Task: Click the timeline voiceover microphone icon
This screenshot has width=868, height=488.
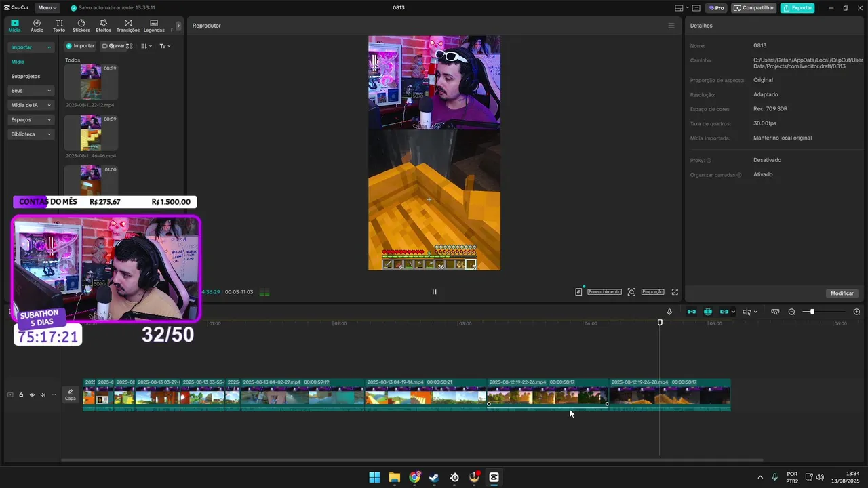Action: (x=669, y=312)
